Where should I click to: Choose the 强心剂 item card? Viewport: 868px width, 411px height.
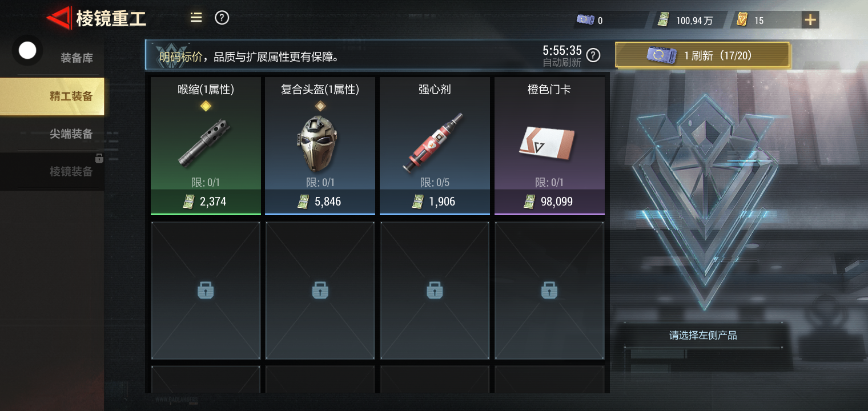[435, 146]
